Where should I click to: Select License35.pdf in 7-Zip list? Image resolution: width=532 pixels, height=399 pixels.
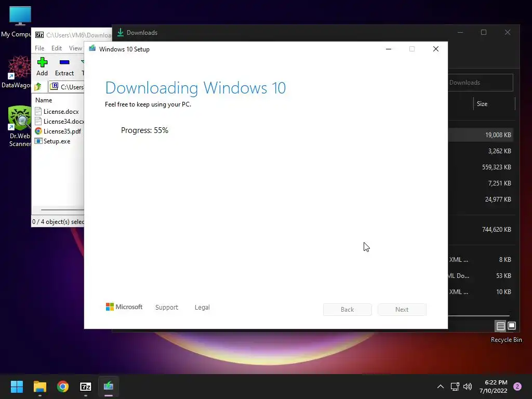pos(59,131)
